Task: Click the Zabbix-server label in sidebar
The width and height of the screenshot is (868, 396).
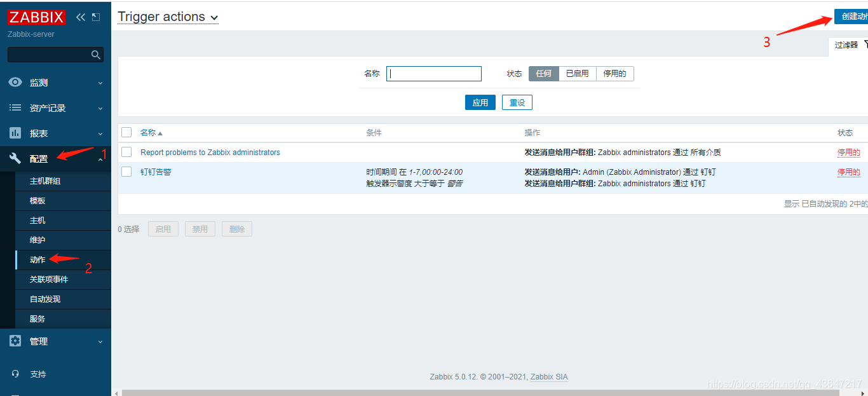Action: click(31, 34)
